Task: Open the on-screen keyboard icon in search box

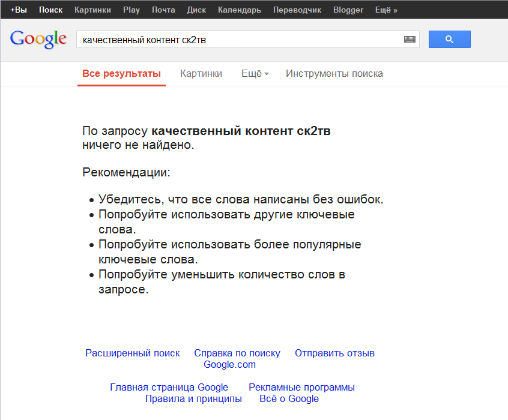Action: [410, 39]
